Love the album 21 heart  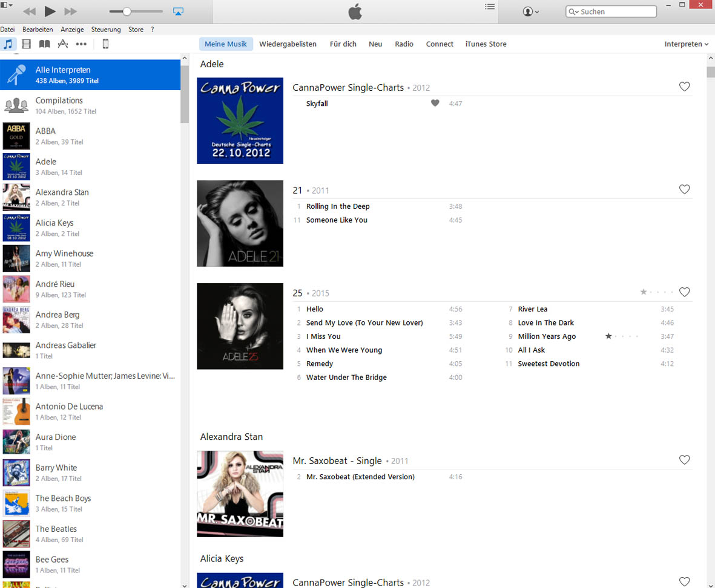(685, 189)
